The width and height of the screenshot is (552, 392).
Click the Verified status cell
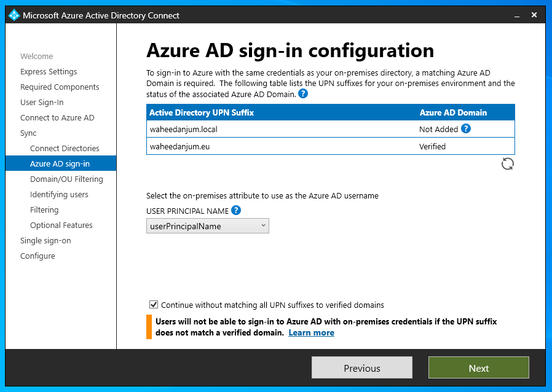pyautogui.click(x=432, y=146)
